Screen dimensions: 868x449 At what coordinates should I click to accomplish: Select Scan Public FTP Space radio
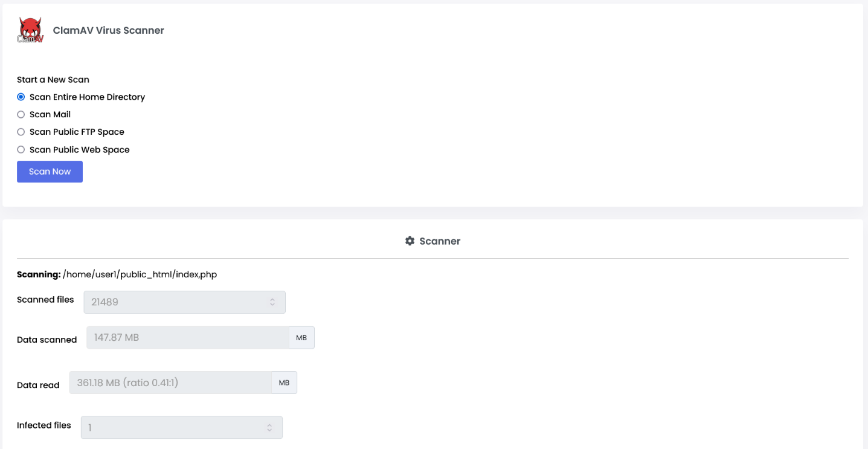point(21,132)
